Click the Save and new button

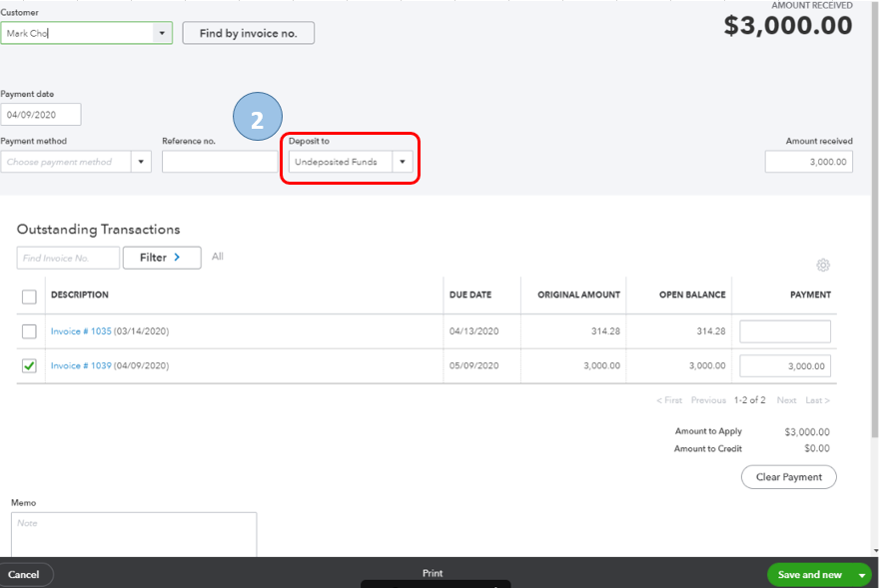[x=810, y=574]
